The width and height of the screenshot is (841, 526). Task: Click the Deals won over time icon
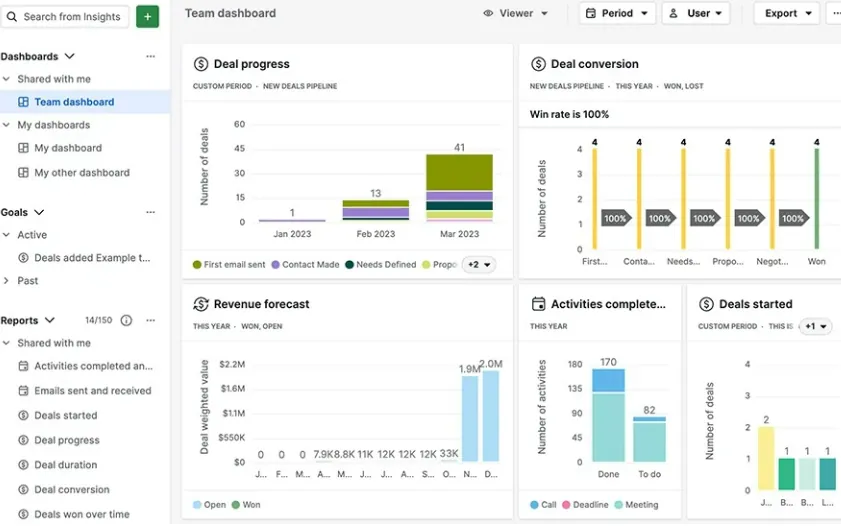[23, 514]
